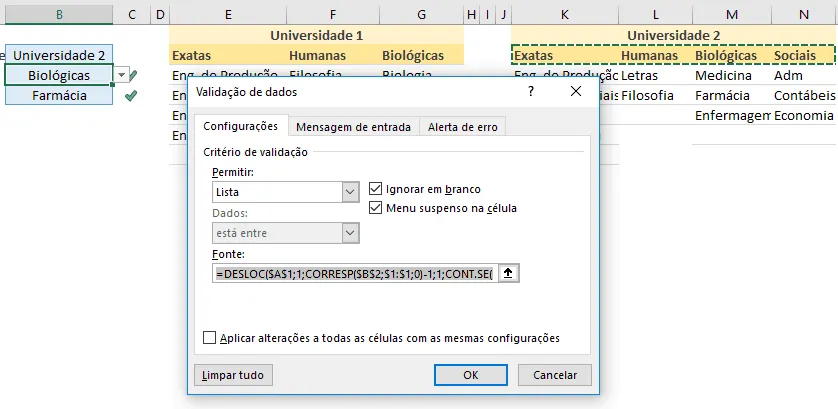Select the Sociais cell
The width and height of the screenshot is (838, 409).
(x=803, y=55)
